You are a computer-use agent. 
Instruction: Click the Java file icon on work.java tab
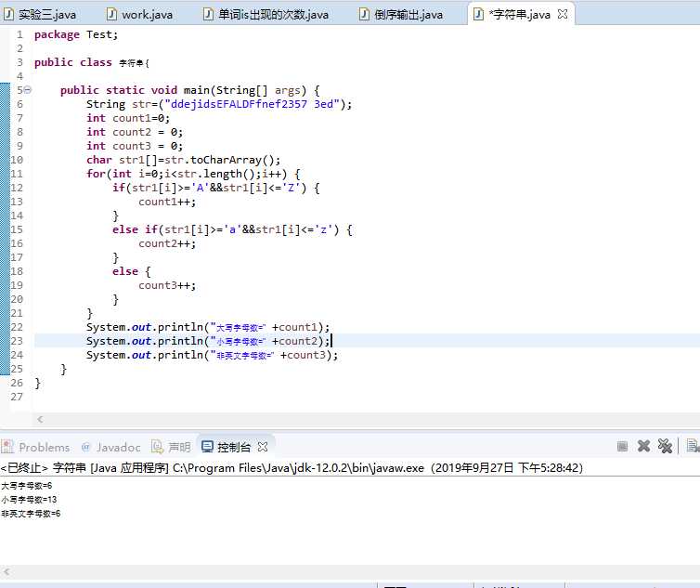pyautogui.click(x=111, y=14)
